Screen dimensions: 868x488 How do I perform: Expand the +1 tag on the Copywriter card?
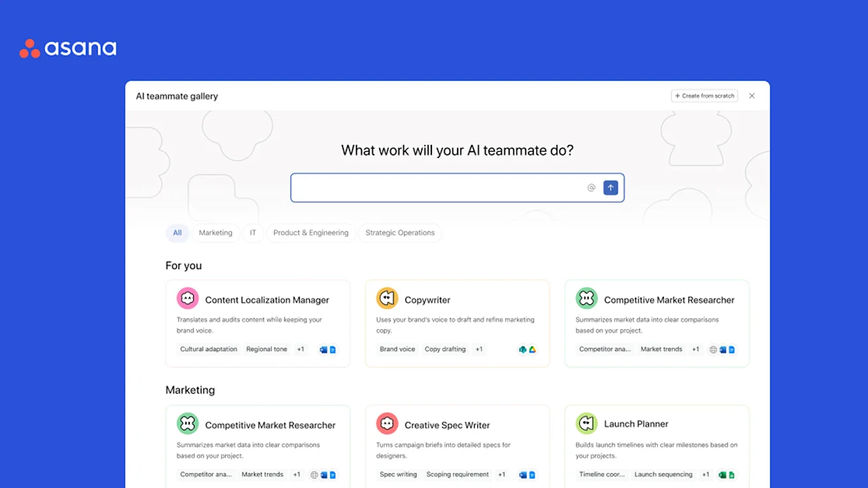click(479, 349)
